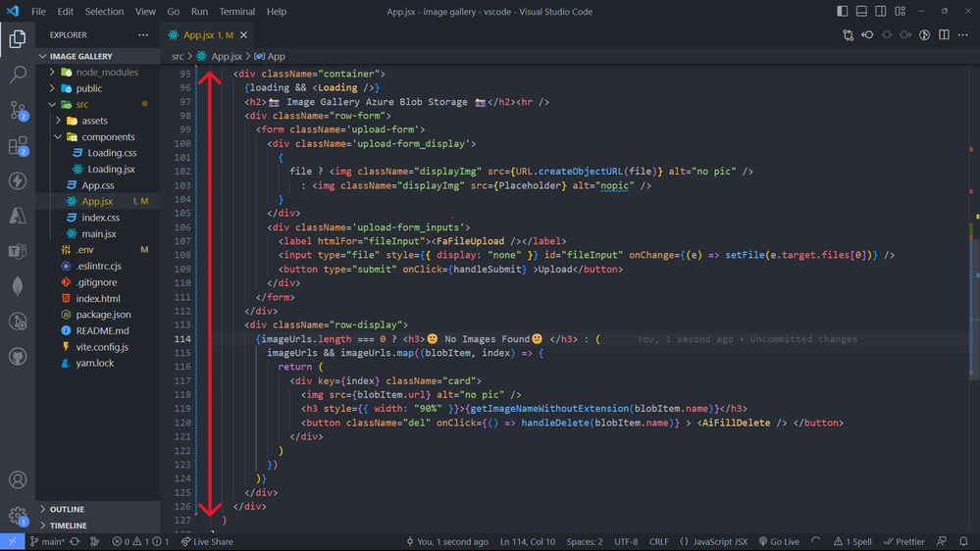Image resolution: width=980 pixels, height=551 pixels.
Task: Open vite.config.js in explorer
Action: (98, 347)
